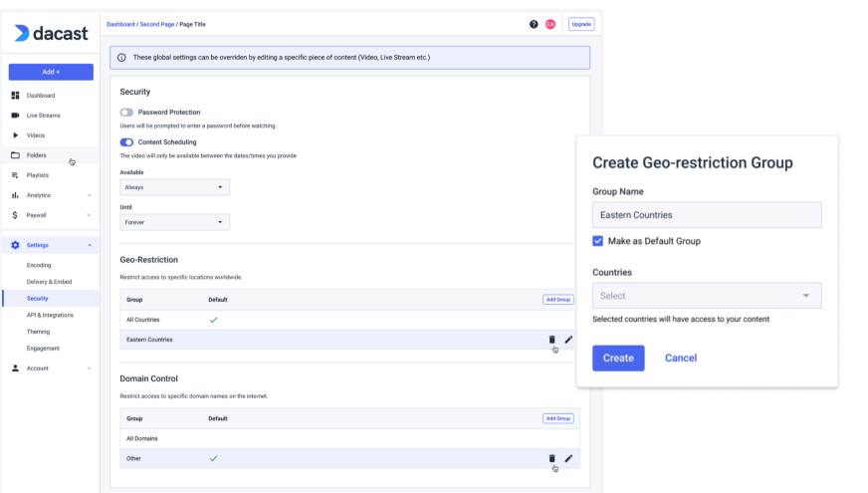Image resolution: width=868 pixels, height=493 pixels.
Task: Open Theming settings page
Action: (x=38, y=332)
